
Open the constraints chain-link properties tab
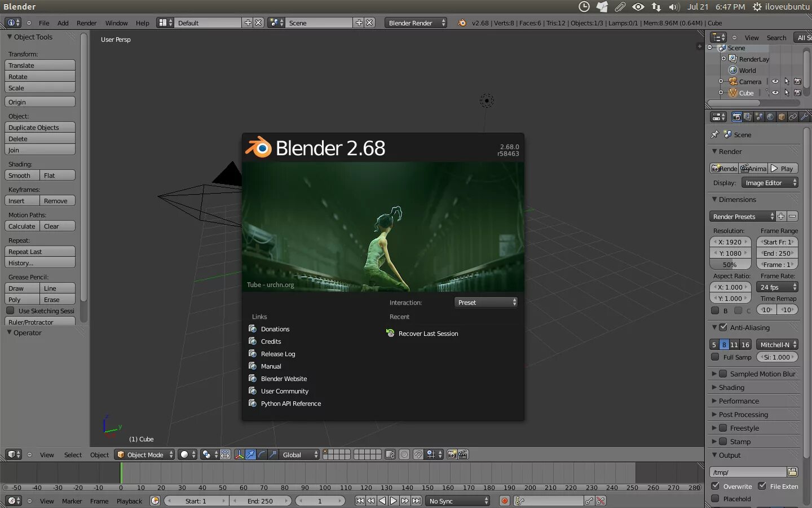click(x=793, y=117)
